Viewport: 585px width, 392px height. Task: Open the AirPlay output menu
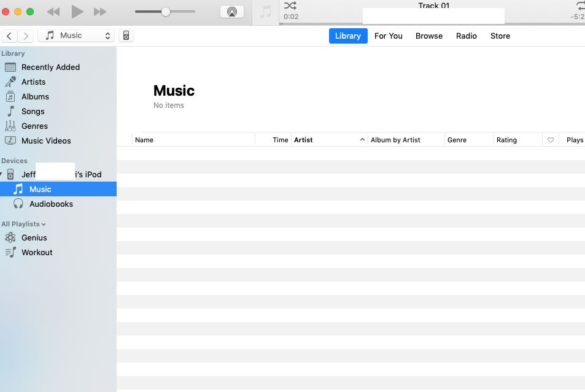pos(232,12)
